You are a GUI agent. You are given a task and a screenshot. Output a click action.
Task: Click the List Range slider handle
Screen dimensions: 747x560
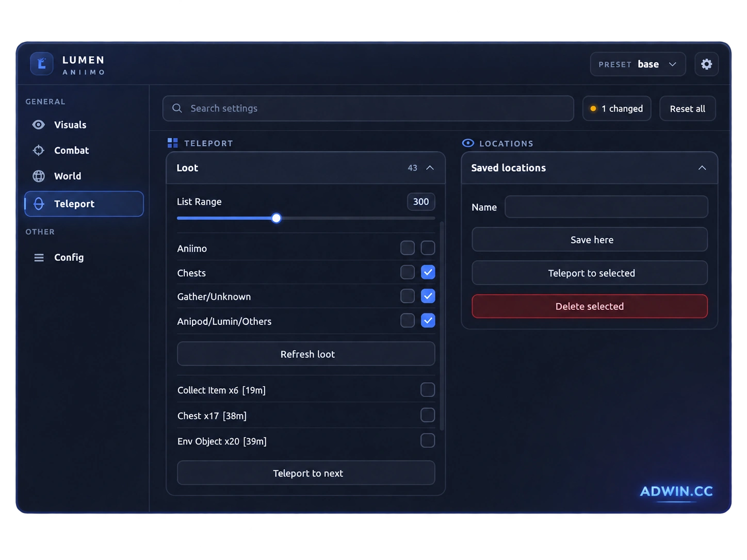coord(277,218)
